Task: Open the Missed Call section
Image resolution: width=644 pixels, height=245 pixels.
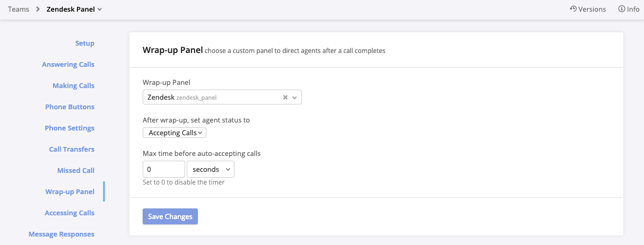Action: click(76, 170)
